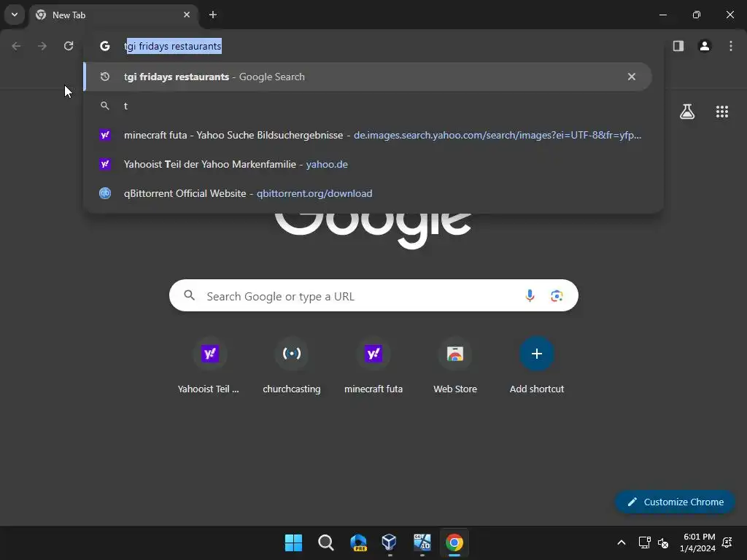Open Windows taskbar search
This screenshot has height=560, width=747.
tap(326, 542)
